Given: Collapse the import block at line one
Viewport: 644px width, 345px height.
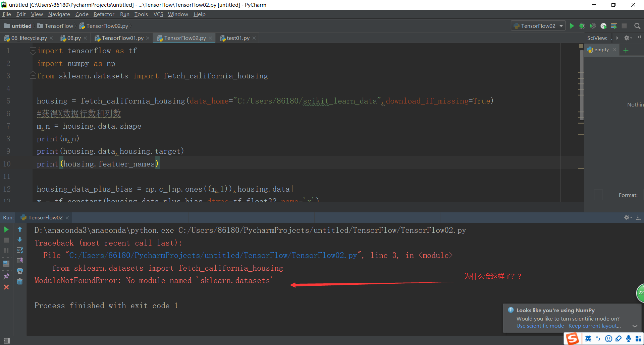Looking at the screenshot, I should tap(33, 51).
